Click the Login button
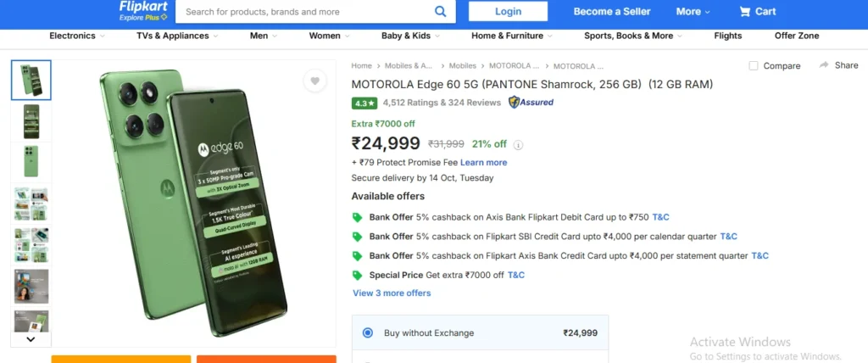This screenshot has height=363, width=868. [x=508, y=12]
